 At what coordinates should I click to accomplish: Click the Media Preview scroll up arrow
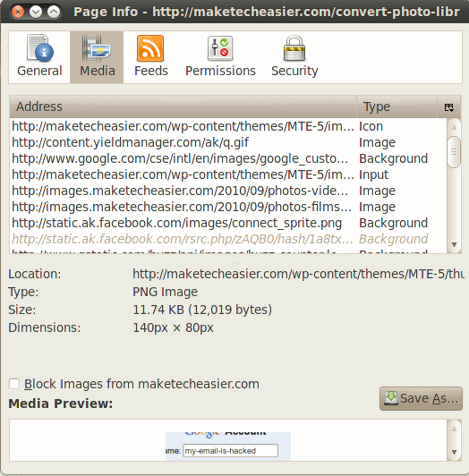pos(454,429)
